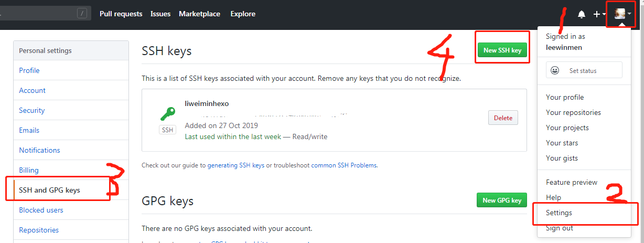Choose Settings in the user dropdown
The width and height of the screenshot is (644, 243).
click(559, 213)
